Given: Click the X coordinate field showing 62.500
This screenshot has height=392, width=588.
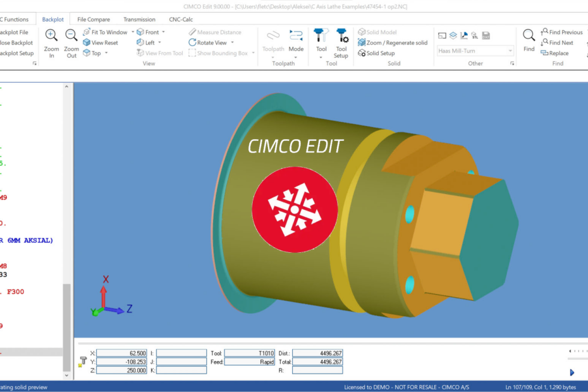Looking at the screenshot, I should 121,353.
